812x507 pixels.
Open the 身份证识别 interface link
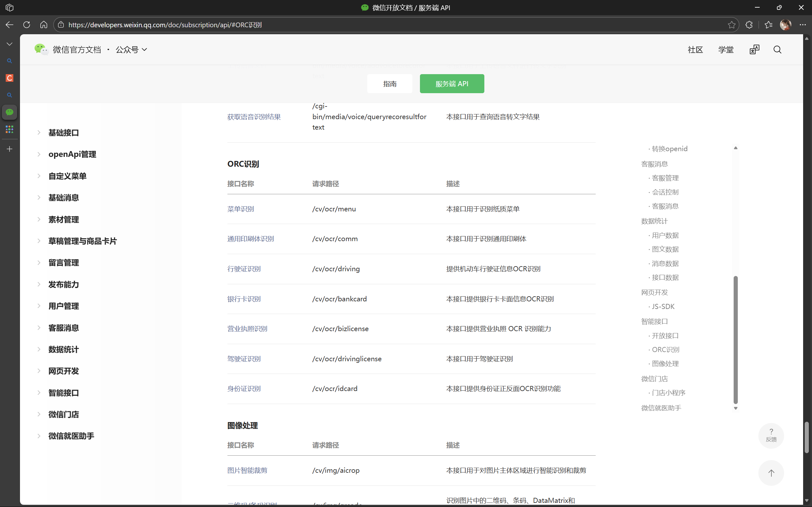(x=244, y=388)
